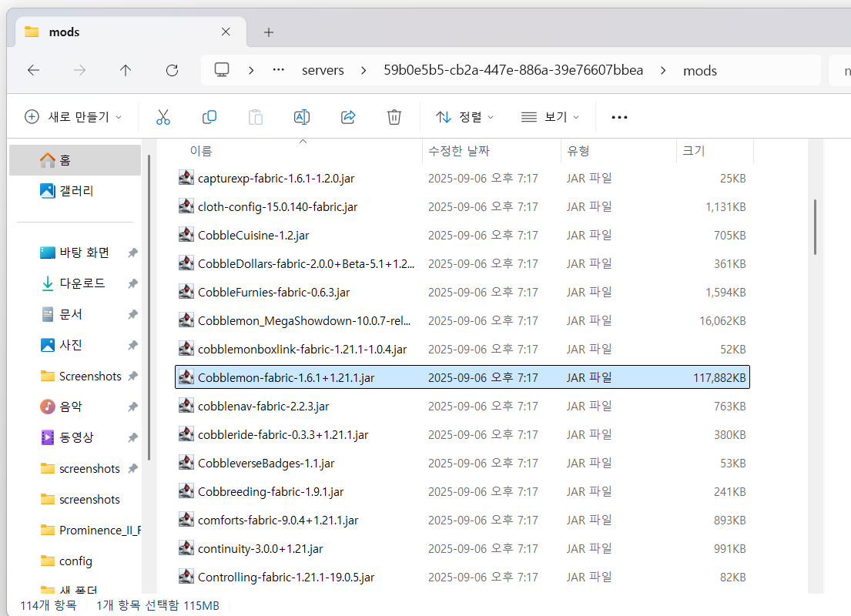Click mods in the address bar

tap(700, 71)
